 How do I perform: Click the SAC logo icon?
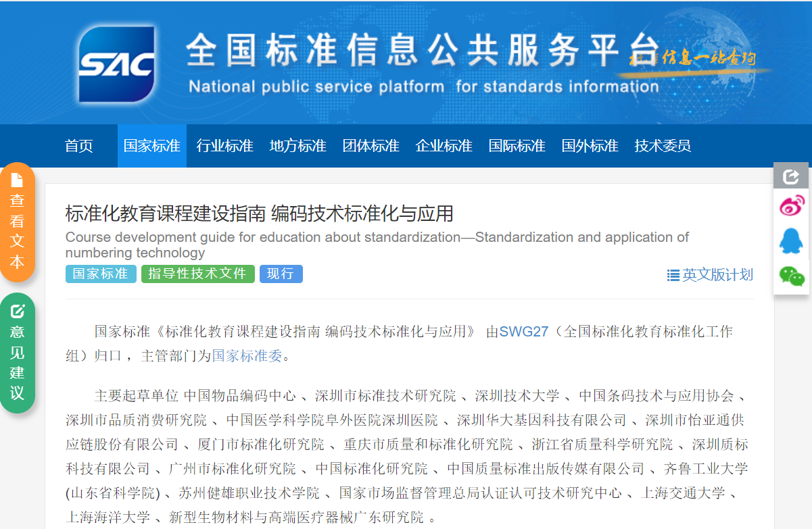tap(116, 64)
